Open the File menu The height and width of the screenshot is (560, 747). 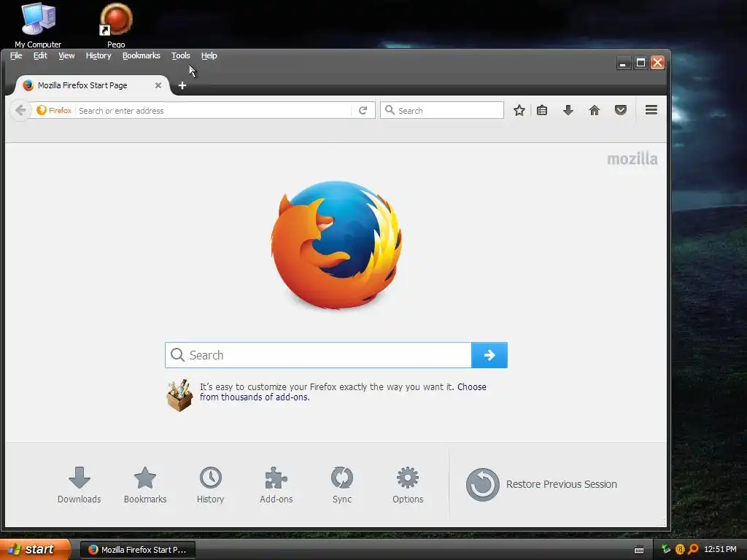click(x=16, y=55)
